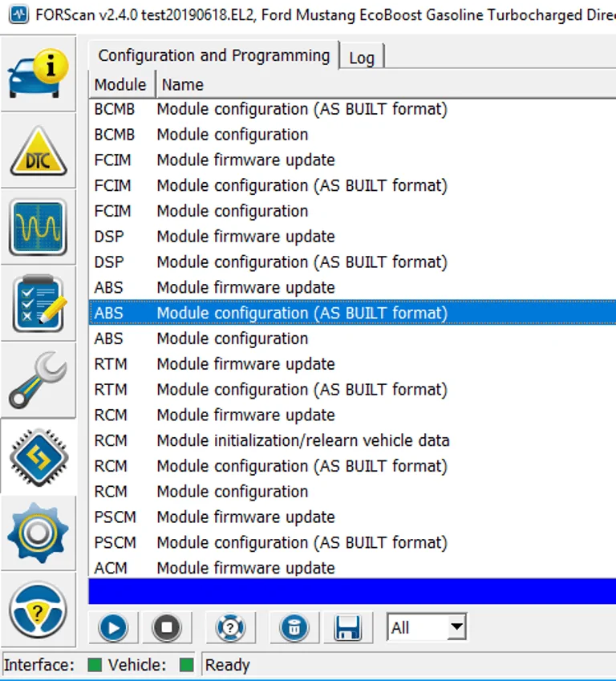The image size is (616, 681).
Task: Click the FORScan app icon in title bar
Action: [x=18, y=14]
